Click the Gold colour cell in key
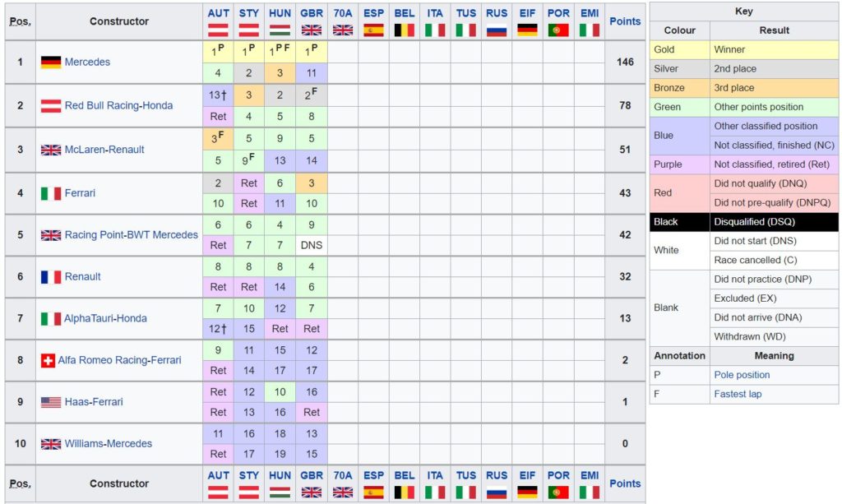Viewport: 842px width, 504px height. coord(679,49)
